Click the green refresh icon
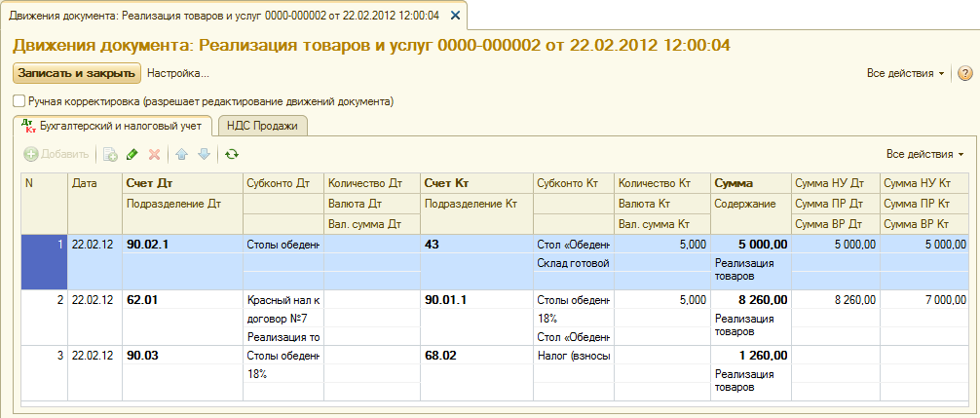This screenshot has width=980, height=418. click(232, 154)
